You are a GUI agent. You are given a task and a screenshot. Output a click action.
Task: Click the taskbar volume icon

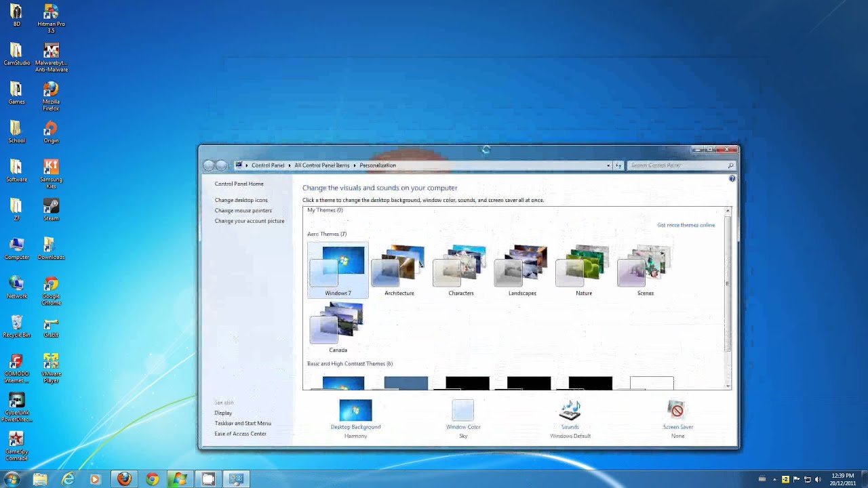(818, 479)
